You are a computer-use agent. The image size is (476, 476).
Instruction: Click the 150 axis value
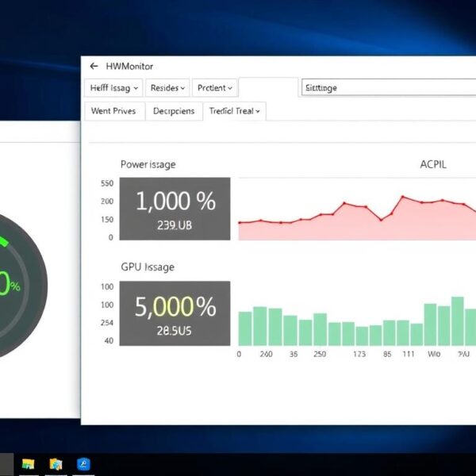tap(107, 220)
